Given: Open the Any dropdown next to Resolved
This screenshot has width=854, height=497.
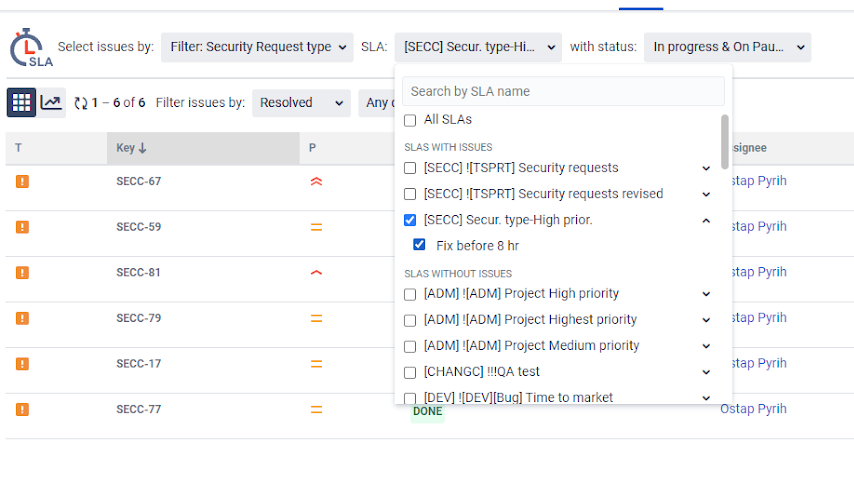Looking at the screenshot, I should point(377,103).
